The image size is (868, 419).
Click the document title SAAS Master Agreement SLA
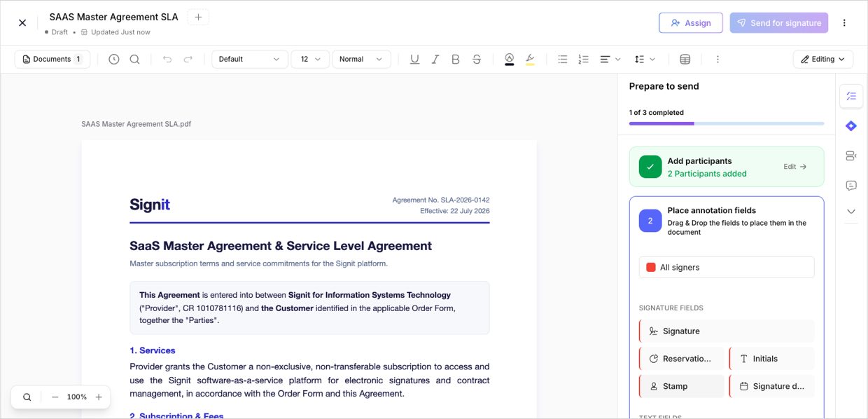pyautogui.click(x=113, y=17)
